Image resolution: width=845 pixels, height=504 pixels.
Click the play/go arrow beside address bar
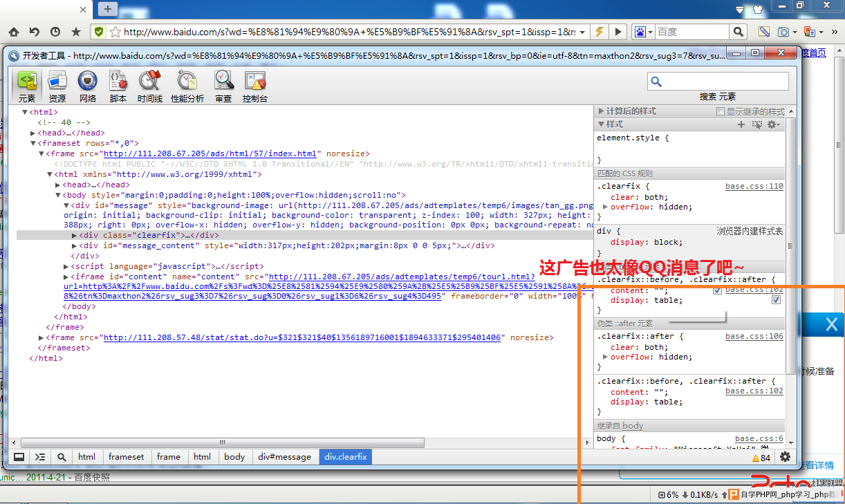pyautogui.click(x=618, y=32)
